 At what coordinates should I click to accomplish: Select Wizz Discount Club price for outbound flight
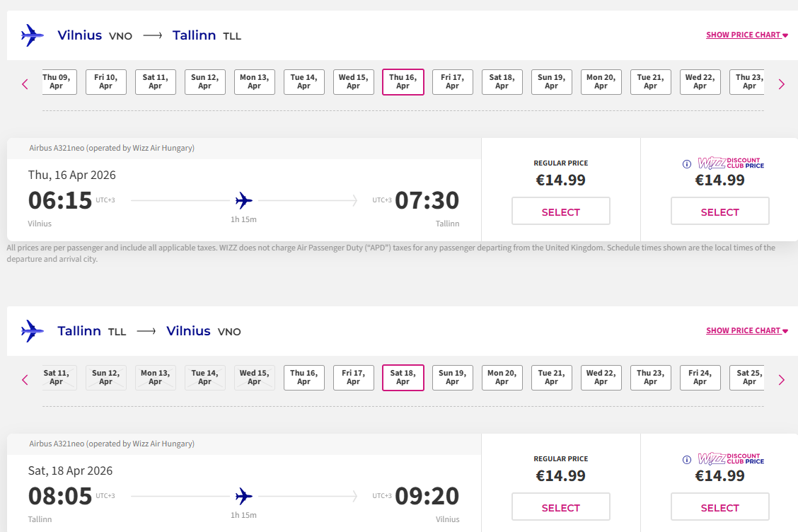pyautogui.click(x=719, y=212)
